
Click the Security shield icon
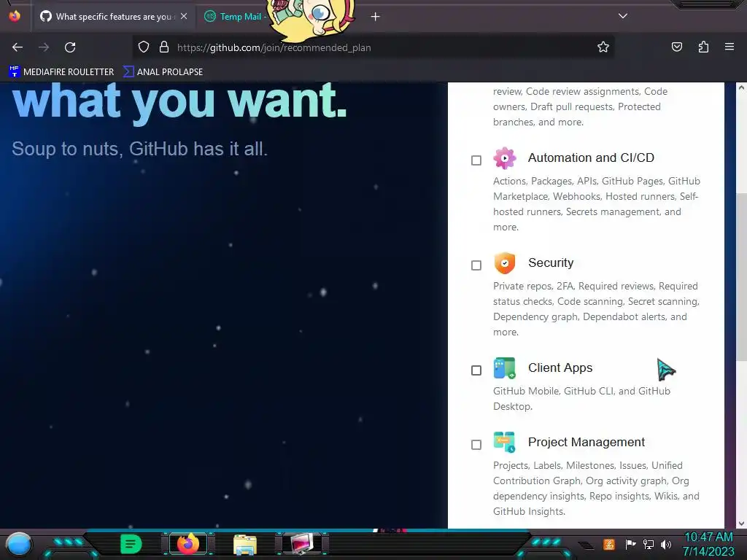[505, 262]
